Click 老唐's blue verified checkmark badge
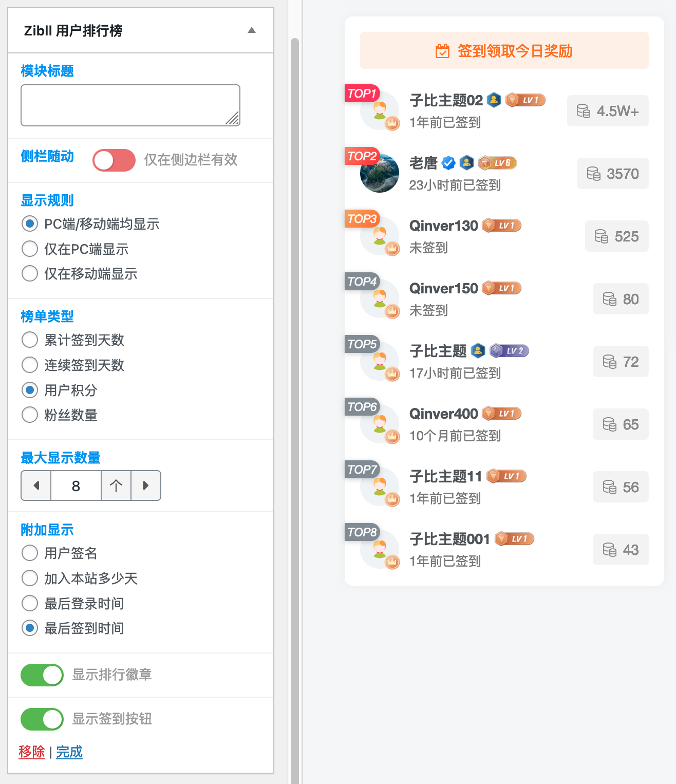This screenshot has width=676, height=784. 448,162
